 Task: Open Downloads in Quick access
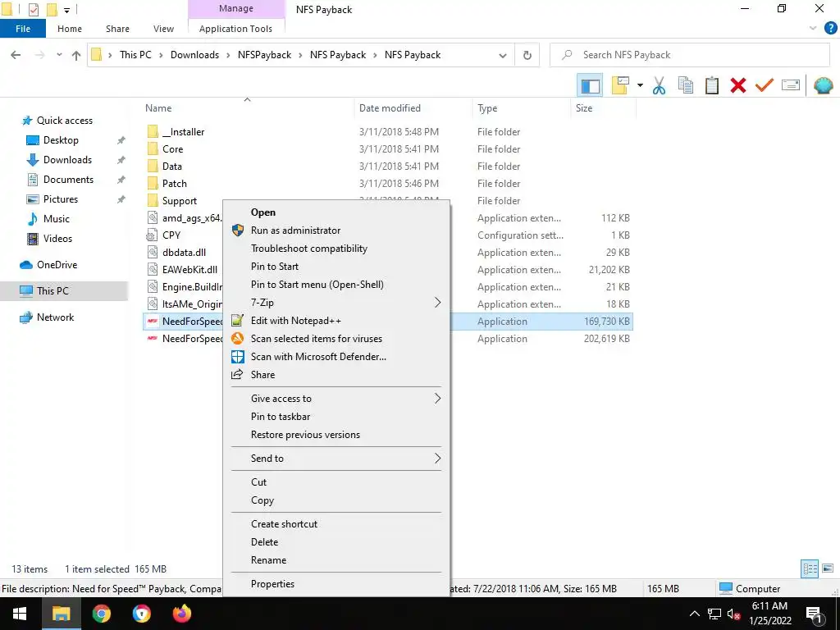(x=67, y=160)
